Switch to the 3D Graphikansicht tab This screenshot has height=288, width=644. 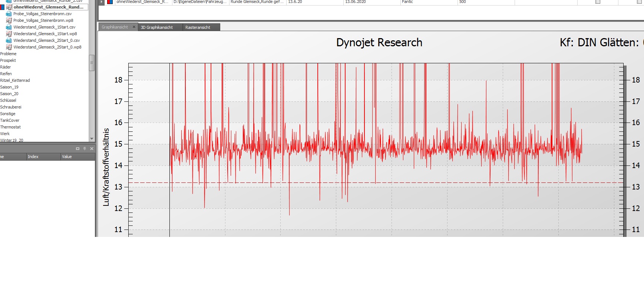click(x=156, y=27)
